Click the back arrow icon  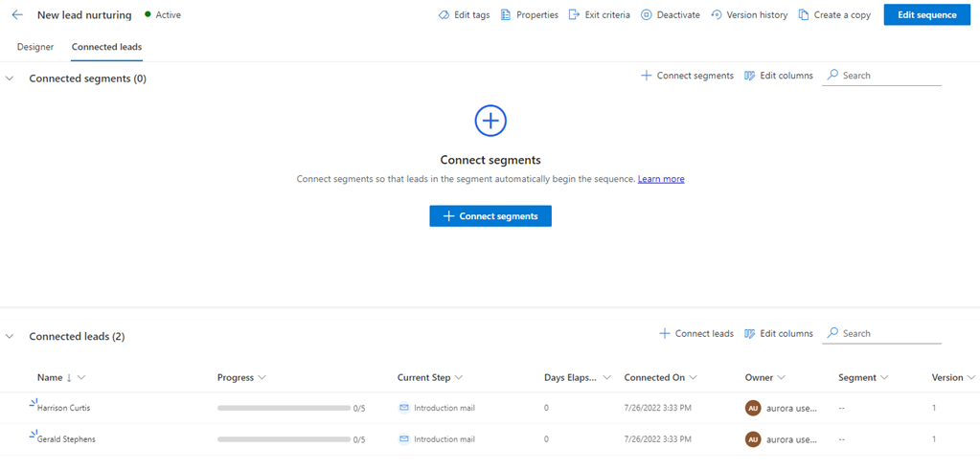click(x=17, y=15)
